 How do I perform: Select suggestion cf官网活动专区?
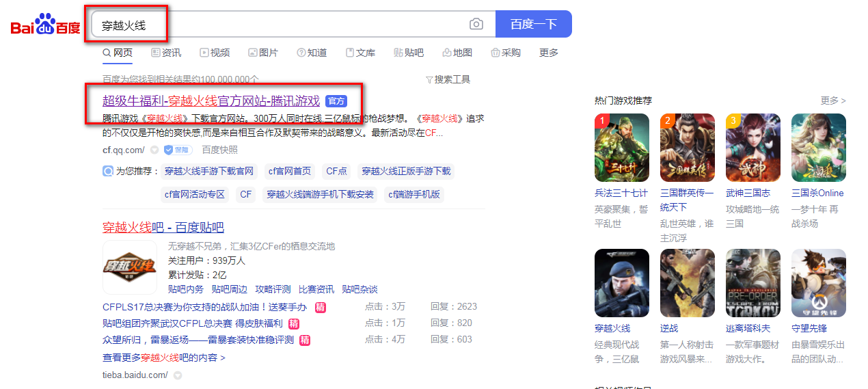click(195, 194)
